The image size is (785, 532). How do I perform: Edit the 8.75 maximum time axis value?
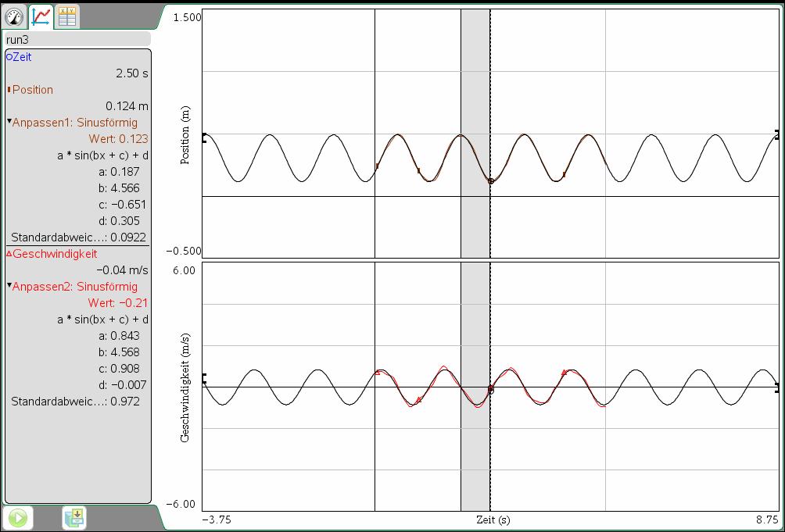766,520
